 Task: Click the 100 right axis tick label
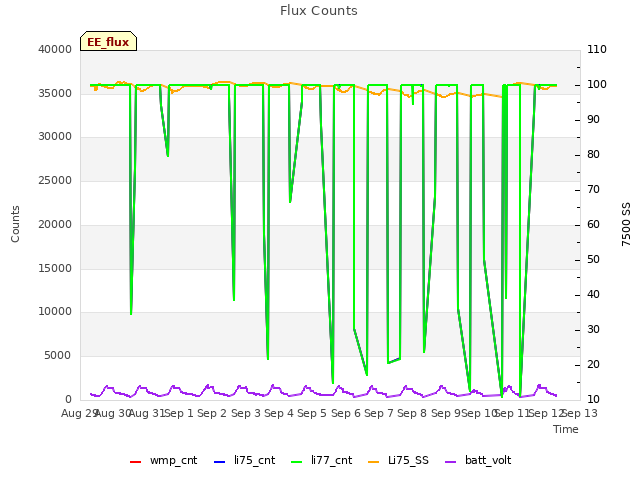coord(597,84)
